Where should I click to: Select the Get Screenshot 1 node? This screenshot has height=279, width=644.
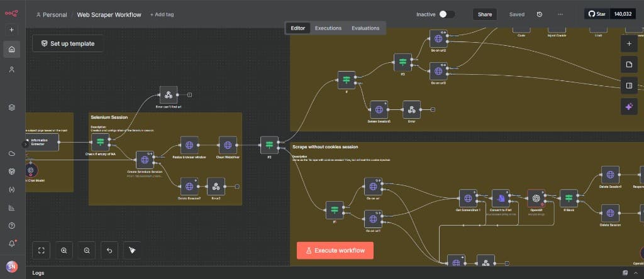468,198
